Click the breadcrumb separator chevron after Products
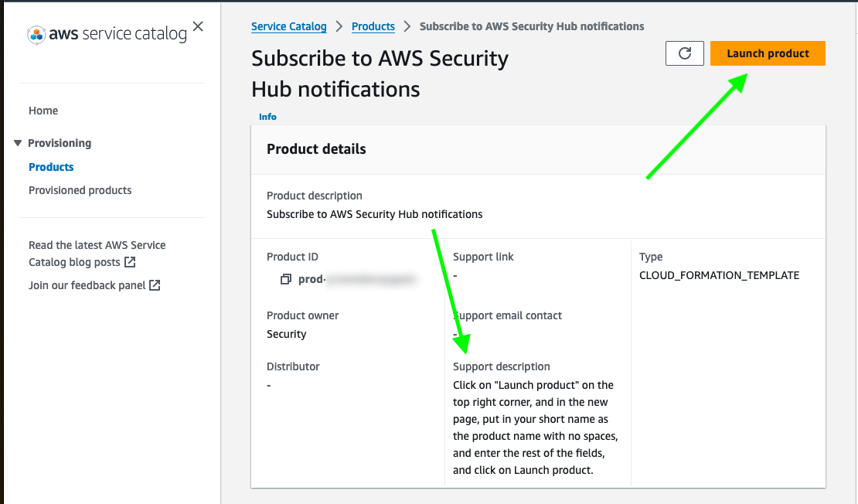This screenshot has height=504, width=858. (x=406, y=26)
